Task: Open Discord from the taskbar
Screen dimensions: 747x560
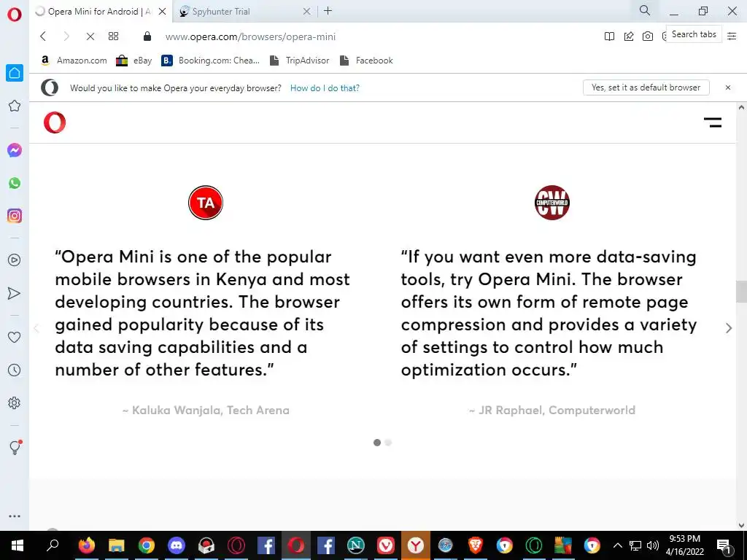Action: [177, 545]
